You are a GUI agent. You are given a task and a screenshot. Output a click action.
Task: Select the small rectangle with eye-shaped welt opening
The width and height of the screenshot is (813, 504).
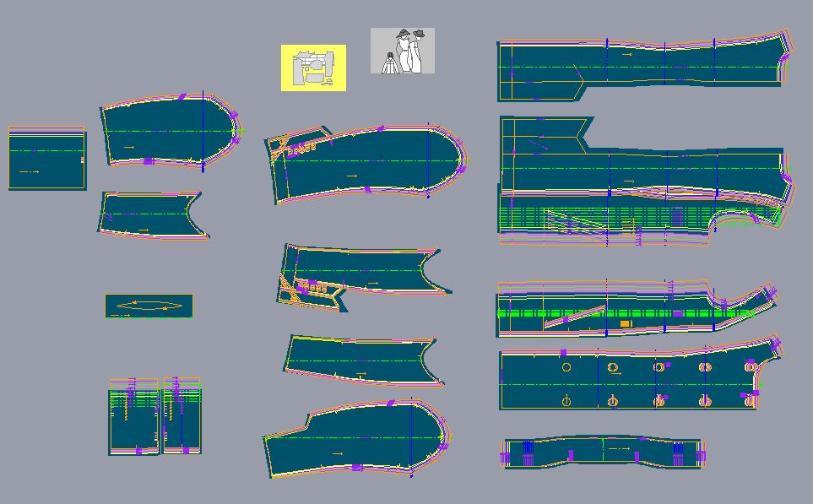pyautogui.click(x=149, y=306)
